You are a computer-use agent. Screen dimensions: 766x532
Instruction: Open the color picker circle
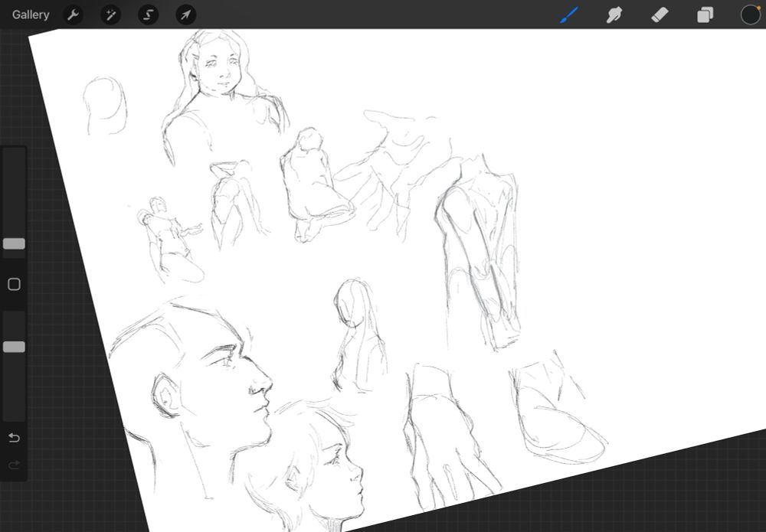click(x=749, y=15)
